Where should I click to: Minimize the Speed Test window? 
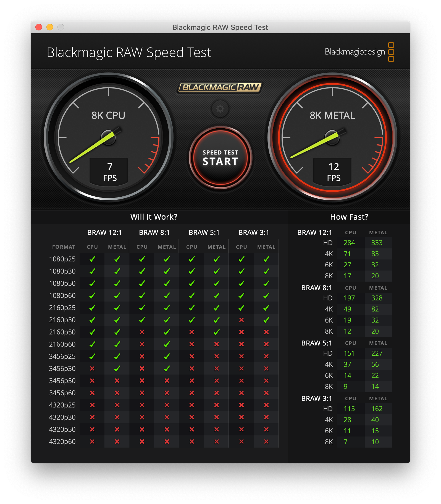click(50, 27)
